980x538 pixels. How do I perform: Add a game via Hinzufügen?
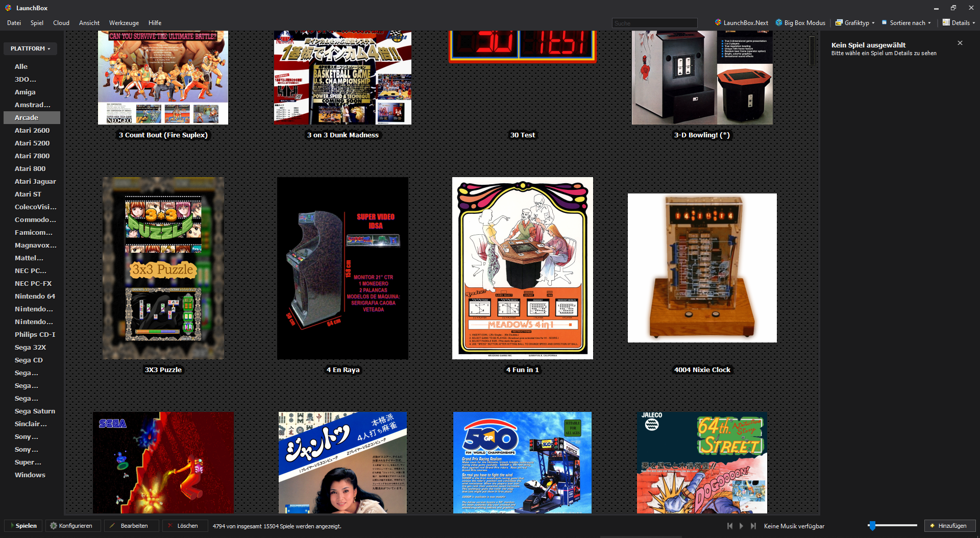[x=949, y=526]
